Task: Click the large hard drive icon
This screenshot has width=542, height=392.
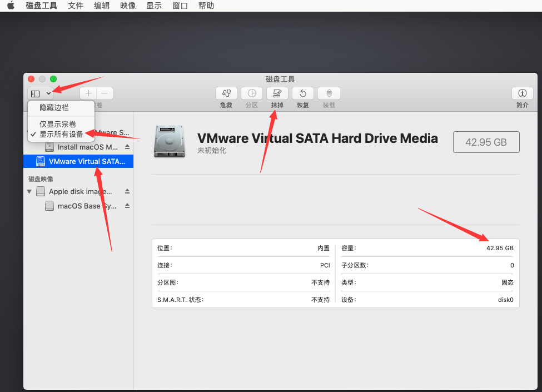Action: [170, 141]
